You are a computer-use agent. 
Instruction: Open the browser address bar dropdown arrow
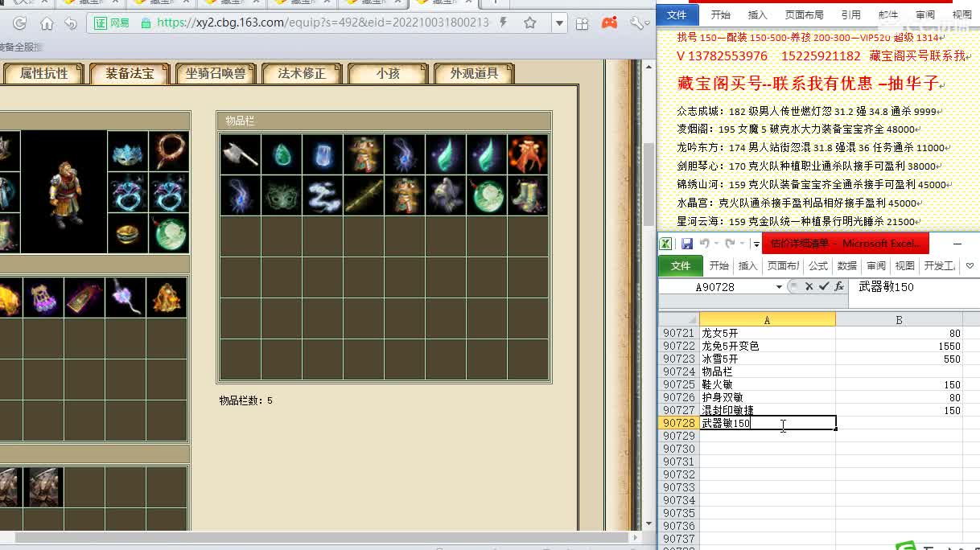tap(560, 23)
